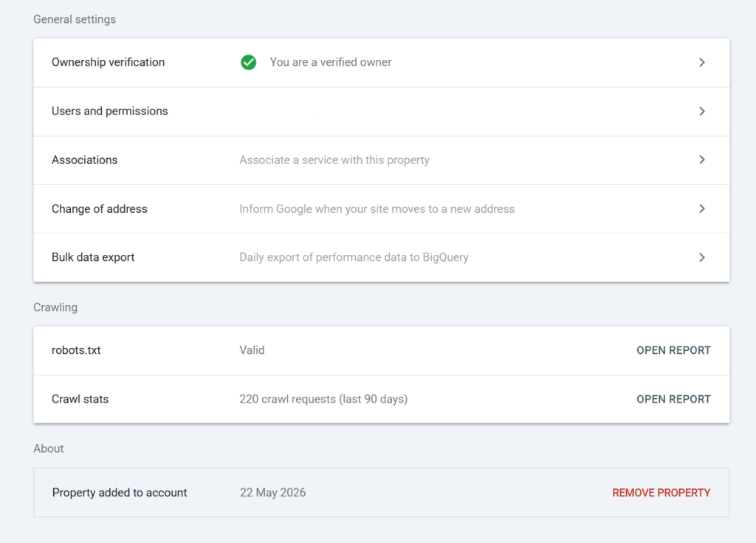Viewport: 756px width, 543px height.
Task: Click the Crawling section heading
Action: [x=55, y=307]
